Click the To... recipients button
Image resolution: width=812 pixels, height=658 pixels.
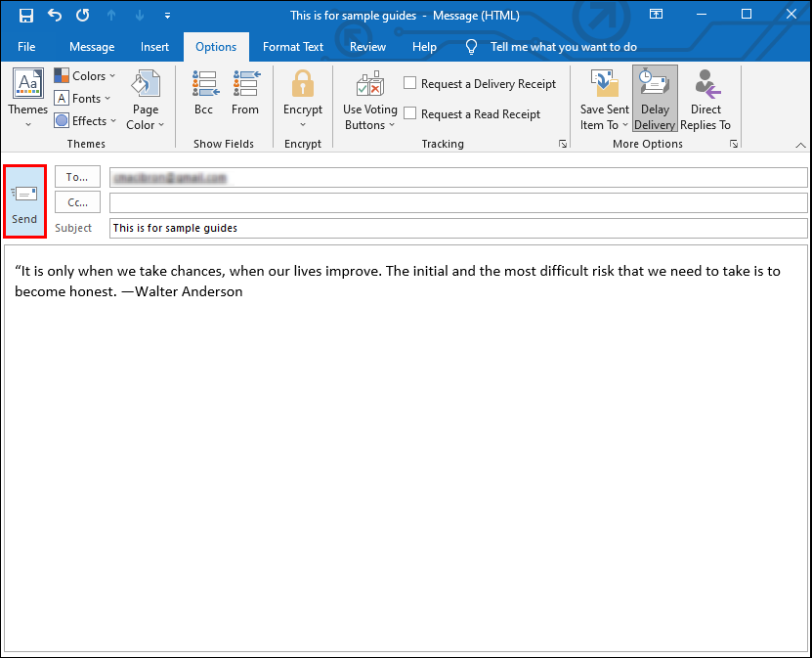[x=77, y=177]
